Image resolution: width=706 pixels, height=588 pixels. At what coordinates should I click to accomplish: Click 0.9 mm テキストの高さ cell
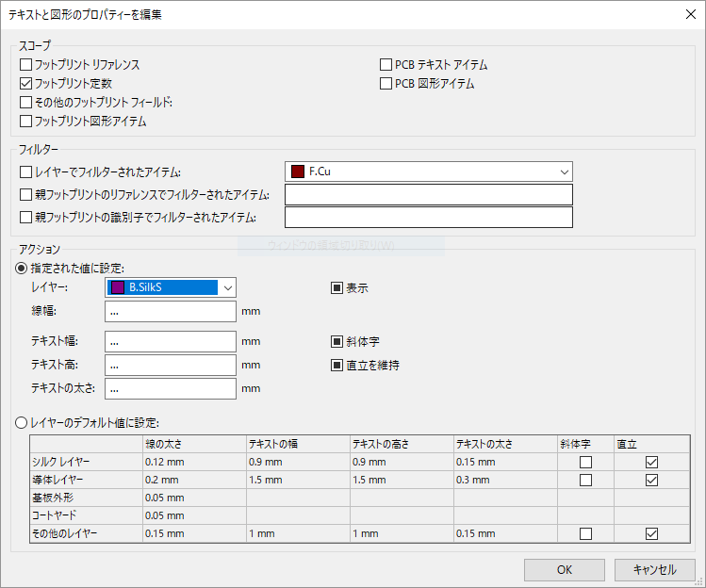402,462
